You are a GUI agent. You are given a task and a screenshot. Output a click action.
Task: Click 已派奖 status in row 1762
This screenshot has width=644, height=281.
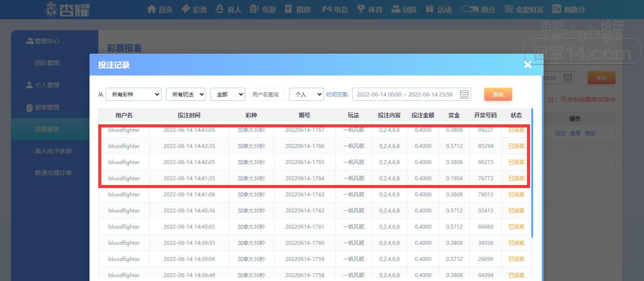click(x=517, y=211)
